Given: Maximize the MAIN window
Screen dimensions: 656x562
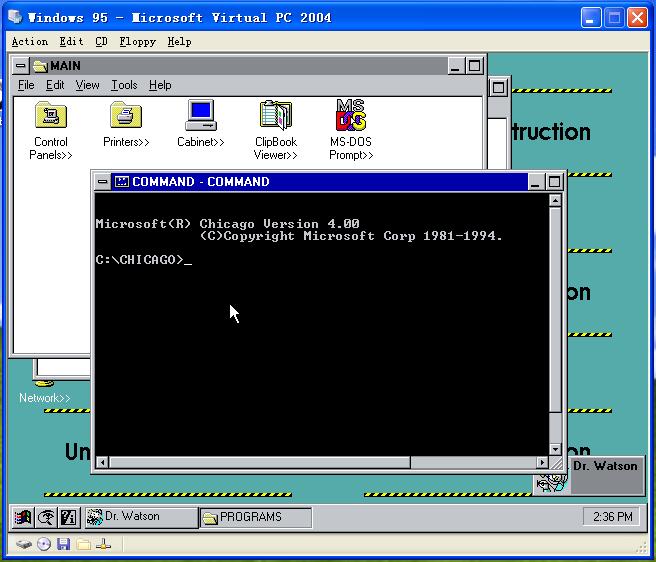Looking at the screenshot, I should coord(474,66).
